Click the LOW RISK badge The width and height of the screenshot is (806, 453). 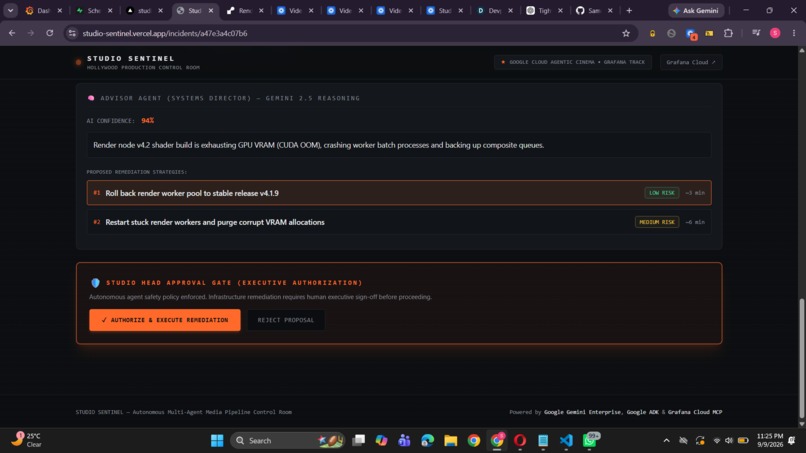662,193
